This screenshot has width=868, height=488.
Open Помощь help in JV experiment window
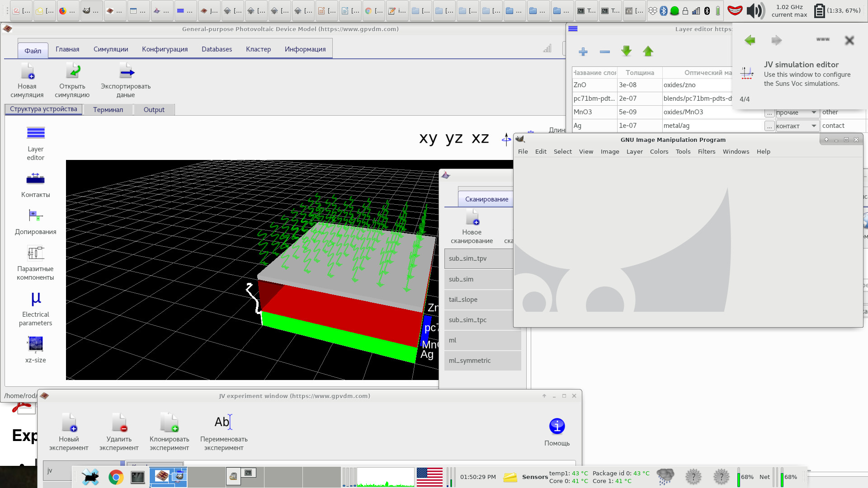[x=557, y=426]
